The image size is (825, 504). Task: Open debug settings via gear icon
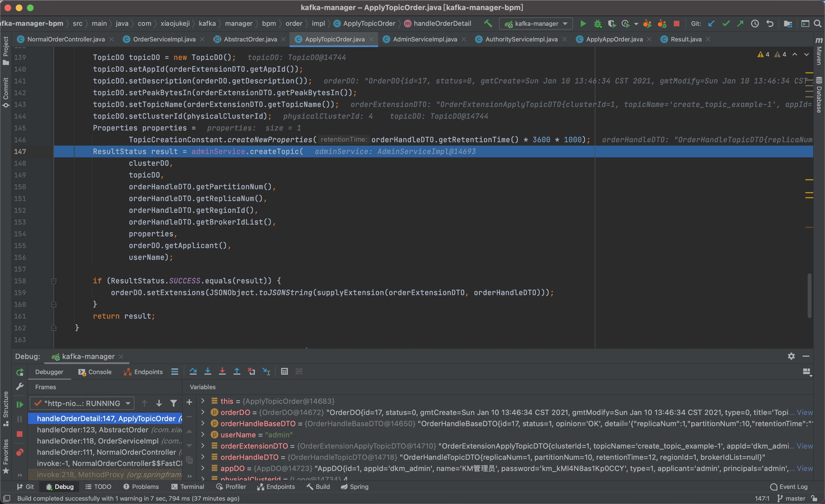pyautogui.click(x=791, y=356)
